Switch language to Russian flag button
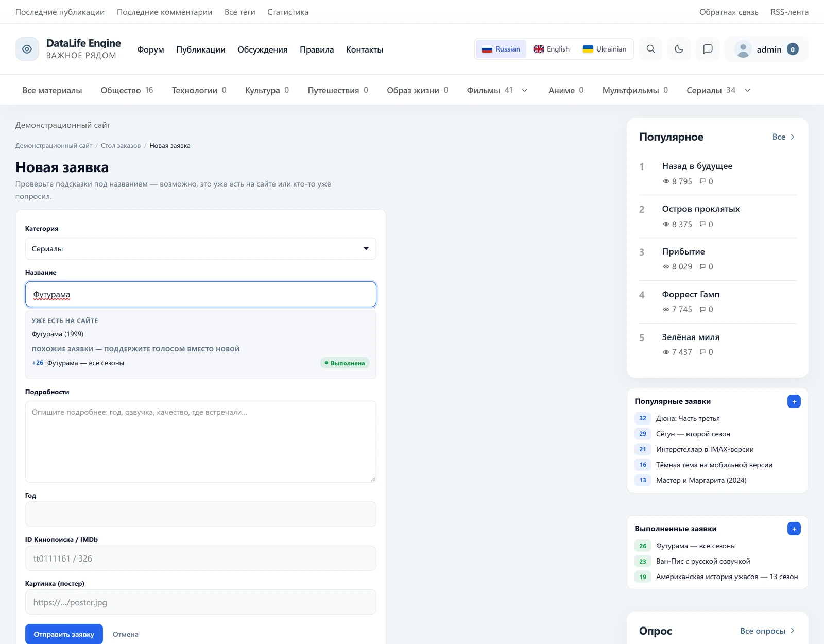 (x=501, y=49)
